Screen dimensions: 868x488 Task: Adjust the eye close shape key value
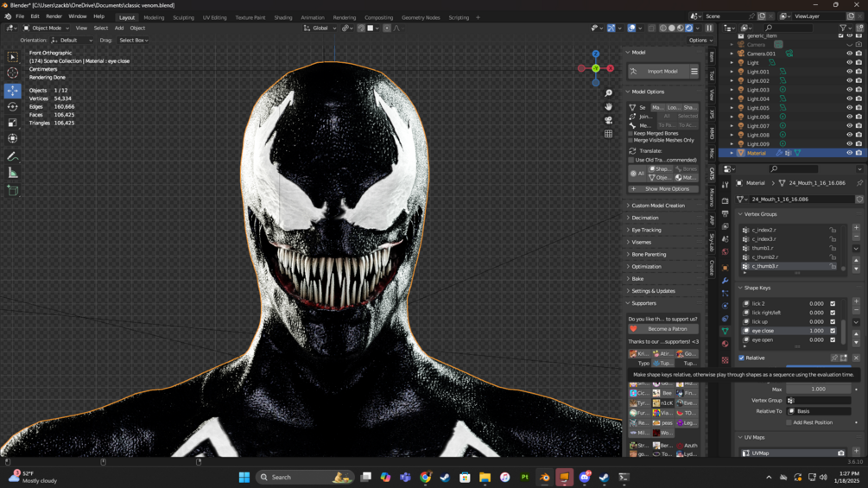pyautogui.click(x=815, y=331)
